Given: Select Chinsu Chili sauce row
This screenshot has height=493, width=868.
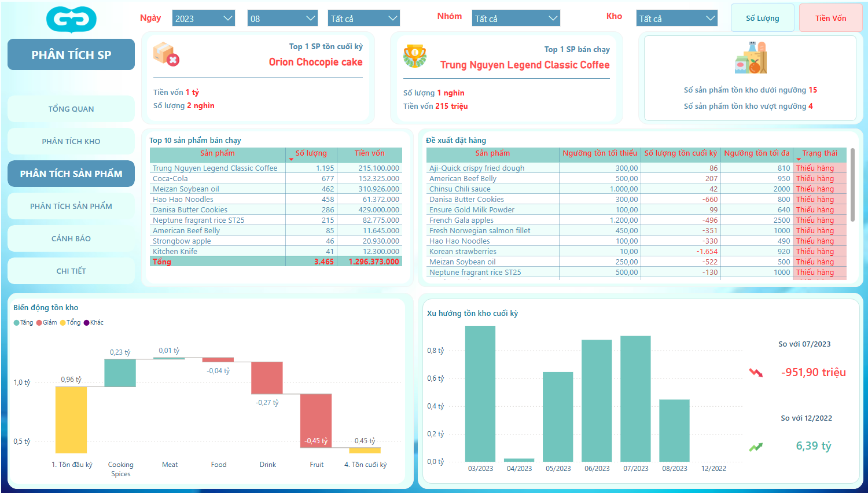Looking at the screenshot, I should point(637,189).
